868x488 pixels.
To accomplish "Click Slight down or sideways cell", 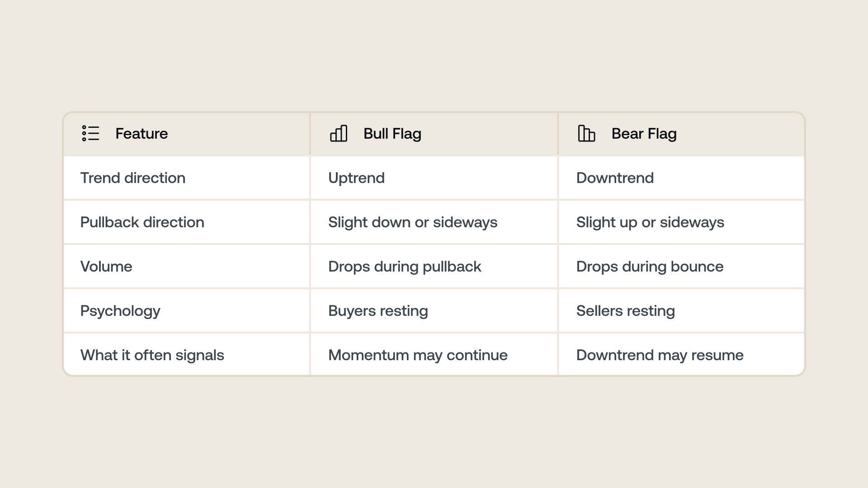I will (x=412, y=222).
